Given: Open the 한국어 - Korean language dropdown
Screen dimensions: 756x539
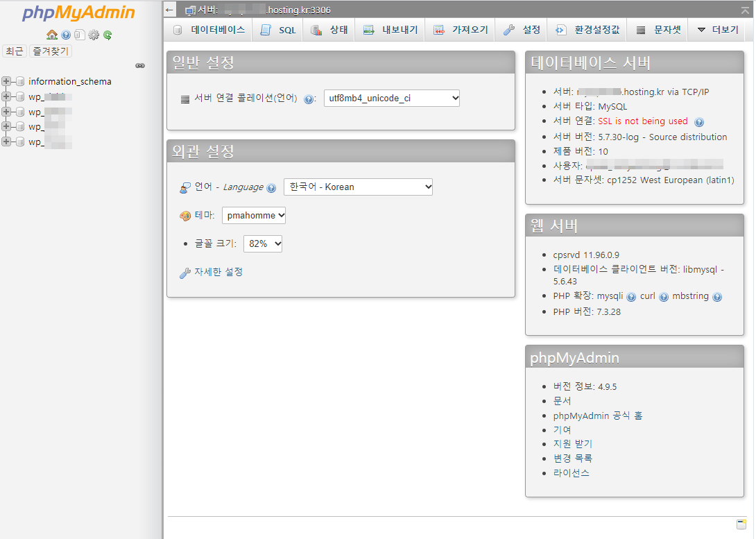Looking at the screenshot, I should tap(358, 187).
